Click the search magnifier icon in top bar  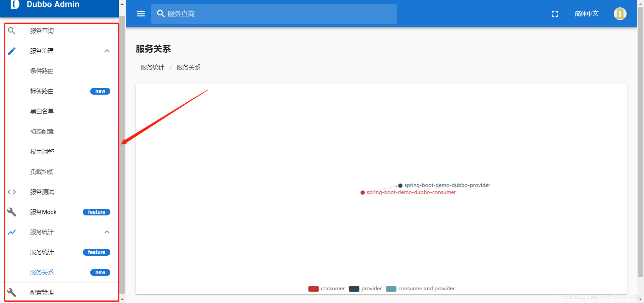(161, 14)
